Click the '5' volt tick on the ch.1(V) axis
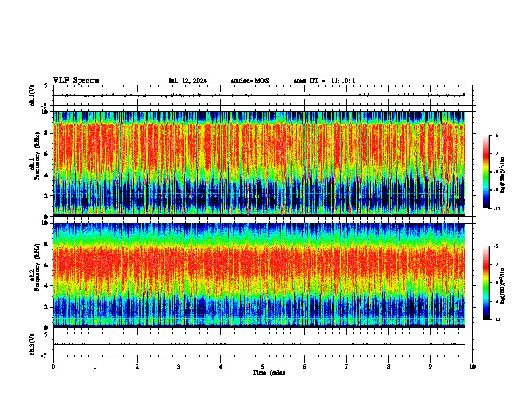The image size is (532, 411). pyautogui.click(x=46, y=86)
